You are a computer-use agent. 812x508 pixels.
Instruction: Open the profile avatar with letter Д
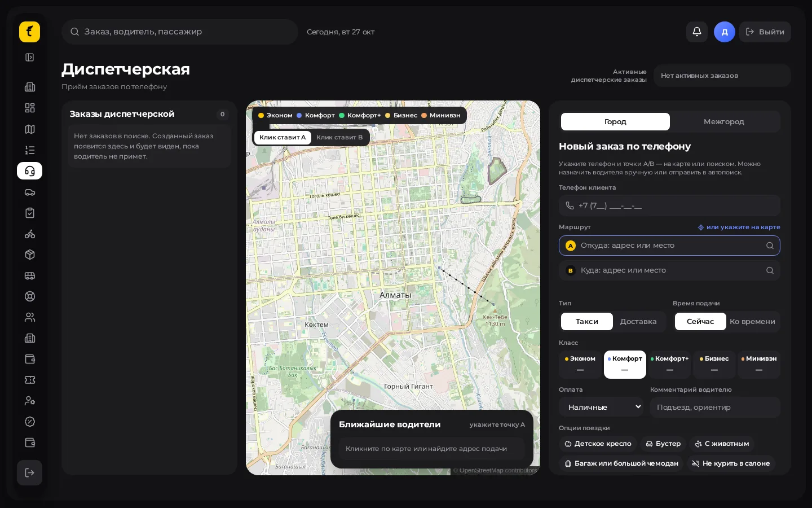(725, 32)
